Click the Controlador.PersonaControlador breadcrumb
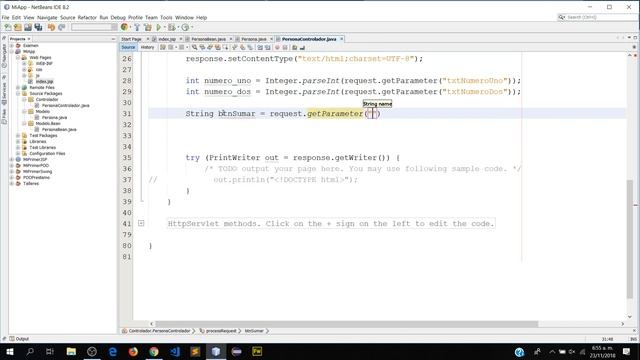This screenshot has width=640, height=360. pos(159,331)
